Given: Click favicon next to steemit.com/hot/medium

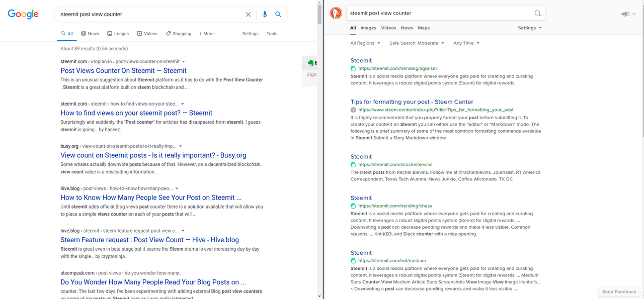Looking at the screenshot, I should (353, 261).
